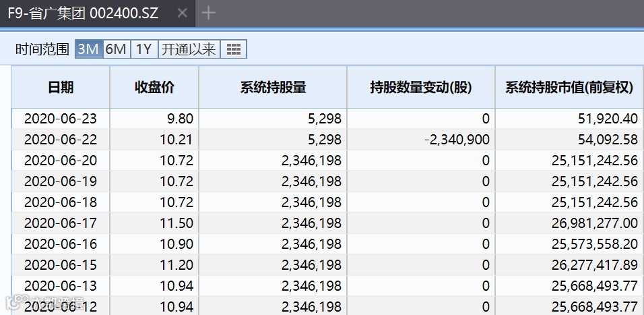The image size is (644, 315).
Task: Switch time range to 1Y
Action: coord(144,49)
